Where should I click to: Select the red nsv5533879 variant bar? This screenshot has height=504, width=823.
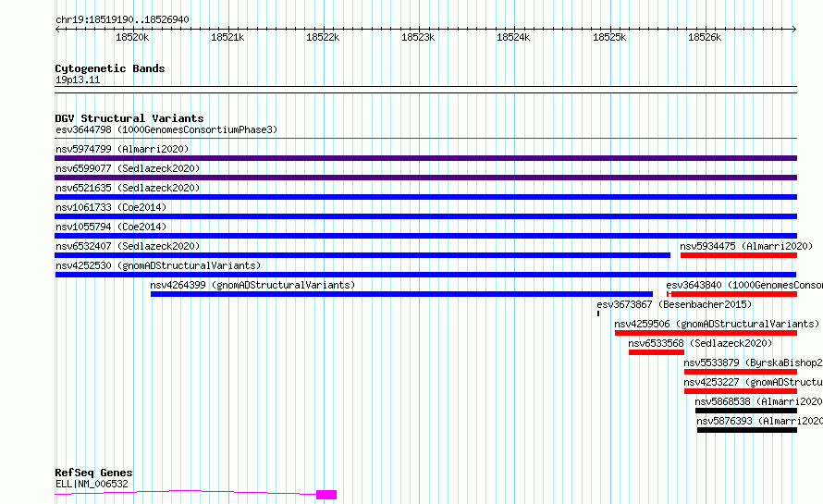pos(741,372)
